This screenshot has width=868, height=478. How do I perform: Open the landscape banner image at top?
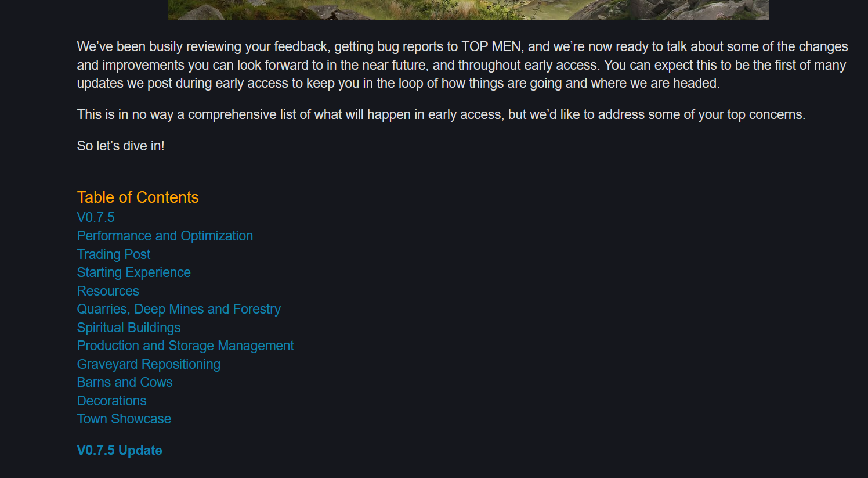click(468, 9)
